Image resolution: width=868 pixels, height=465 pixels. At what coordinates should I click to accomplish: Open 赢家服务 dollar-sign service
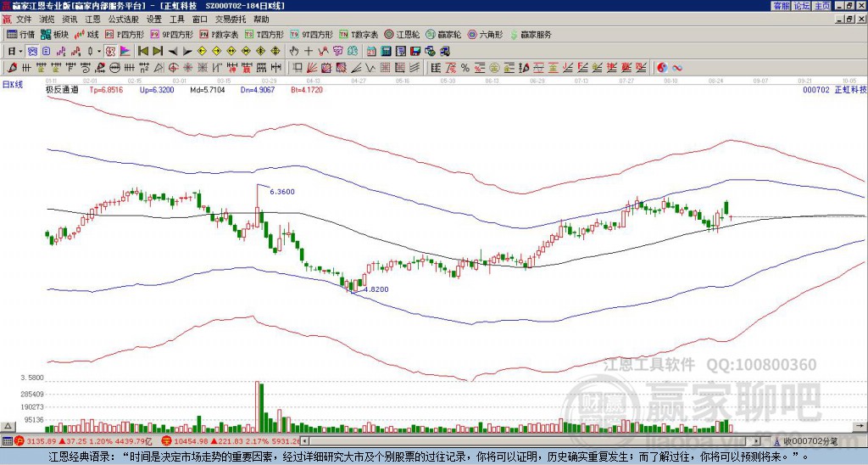coord(531,34)
